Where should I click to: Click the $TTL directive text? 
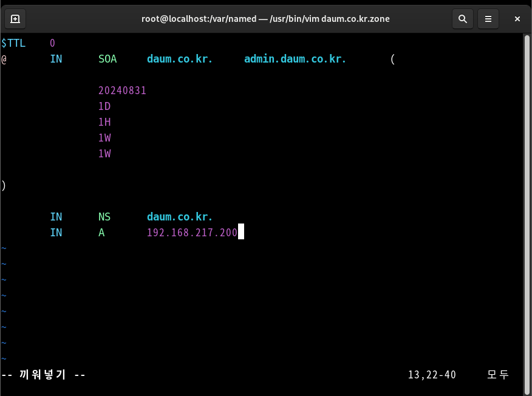point(13,43)
